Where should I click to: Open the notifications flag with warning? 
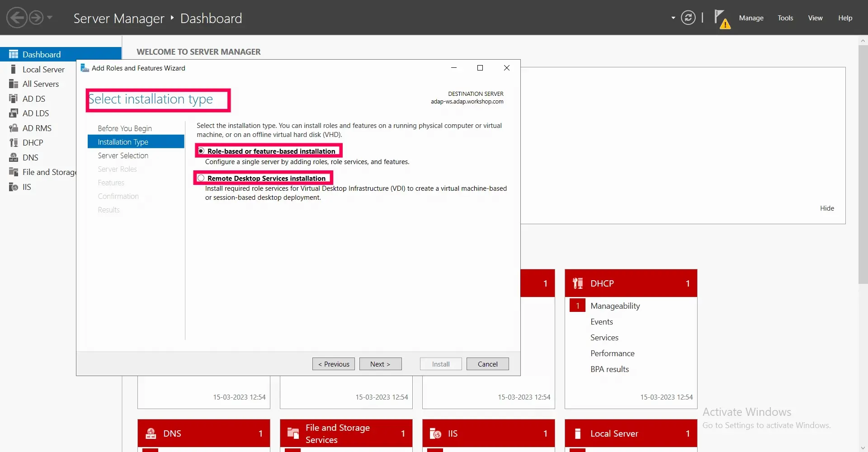[x=722, y=19]
